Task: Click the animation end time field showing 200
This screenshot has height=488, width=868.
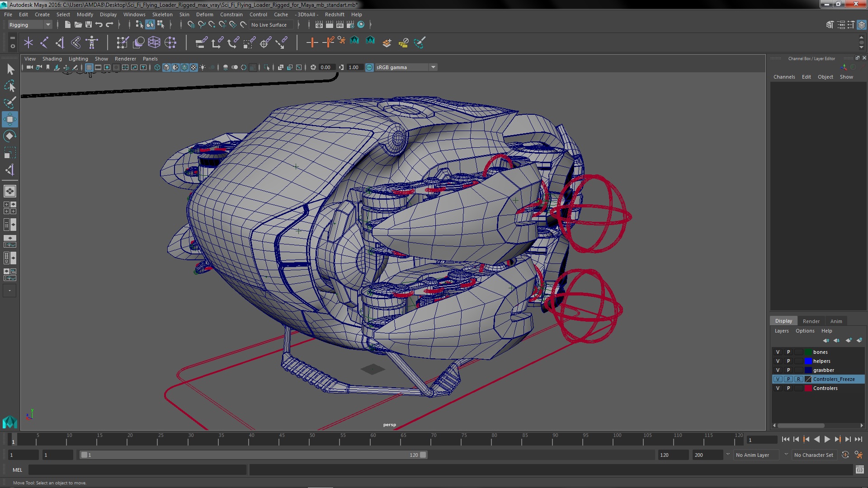Action: tap(708, 455)
